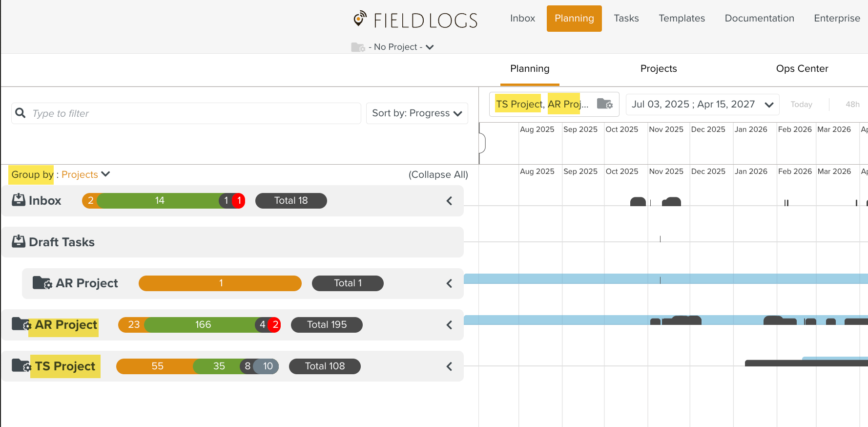Open the Jul 03, 2025 date range dropdown

click(703, 105)
